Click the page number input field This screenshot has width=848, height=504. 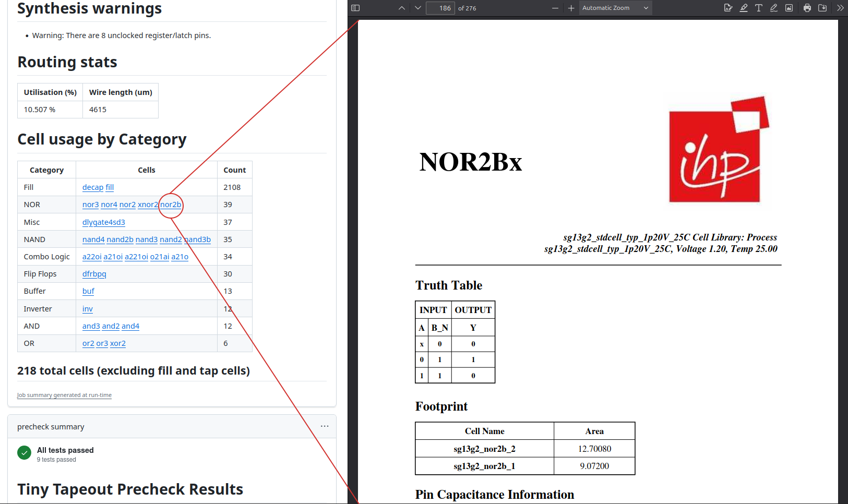click(x=440, y=8)
